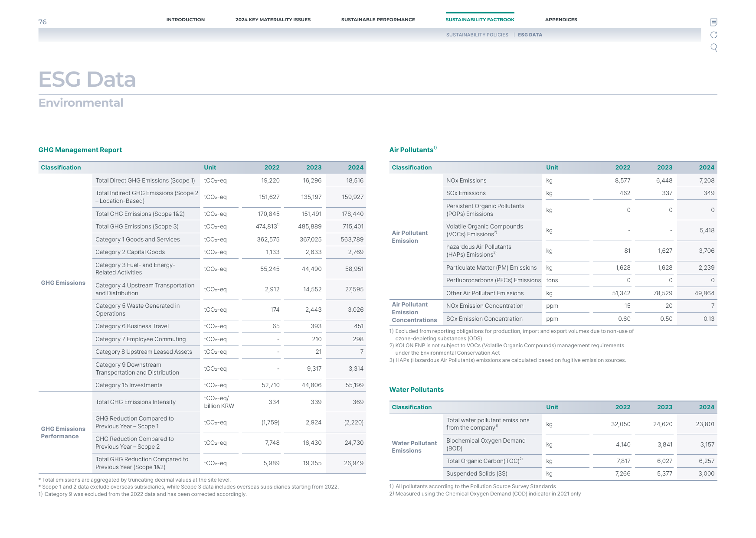Open 2024 Key Materiality Issues tab
Screen dimensions: 756x538
[273, 20]
